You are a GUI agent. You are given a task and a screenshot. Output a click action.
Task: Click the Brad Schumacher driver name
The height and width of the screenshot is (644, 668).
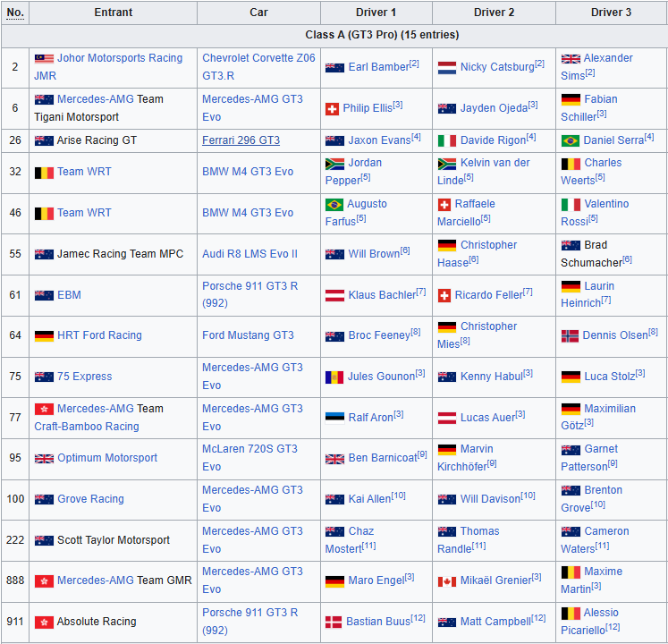pyautogui.click(x=591, y=254)
